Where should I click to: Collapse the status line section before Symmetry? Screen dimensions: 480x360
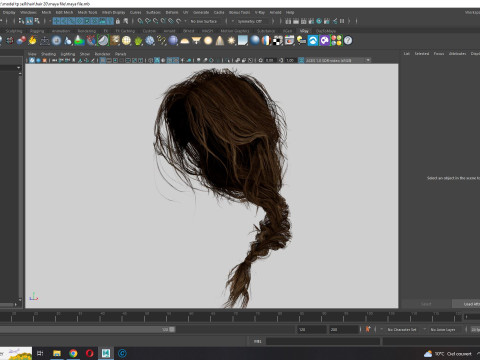pos(226,21)
